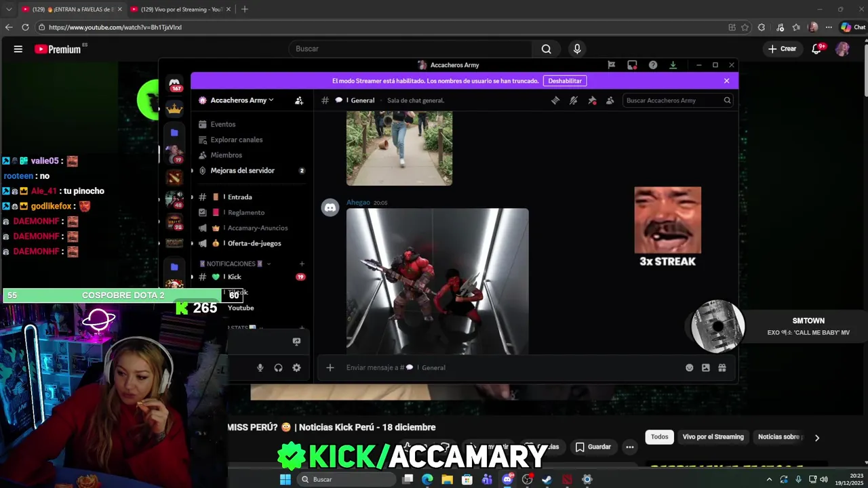The image size is (868, 488).
Task: Open File Explorer from taskbar
Action: (x=447, y=479)
